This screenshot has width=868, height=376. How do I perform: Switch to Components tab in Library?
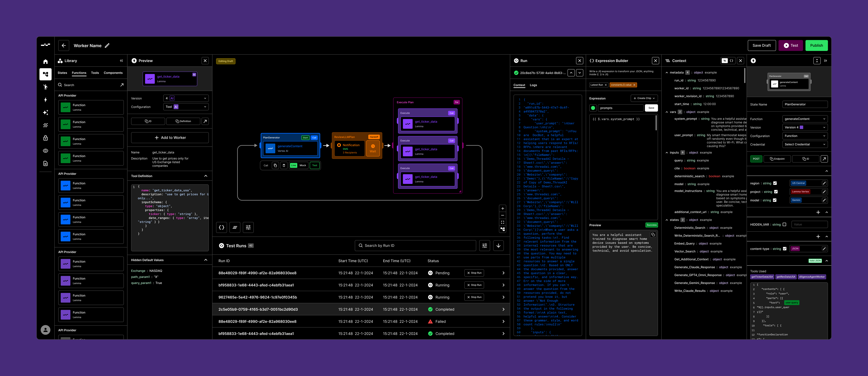tap(113, 73)
